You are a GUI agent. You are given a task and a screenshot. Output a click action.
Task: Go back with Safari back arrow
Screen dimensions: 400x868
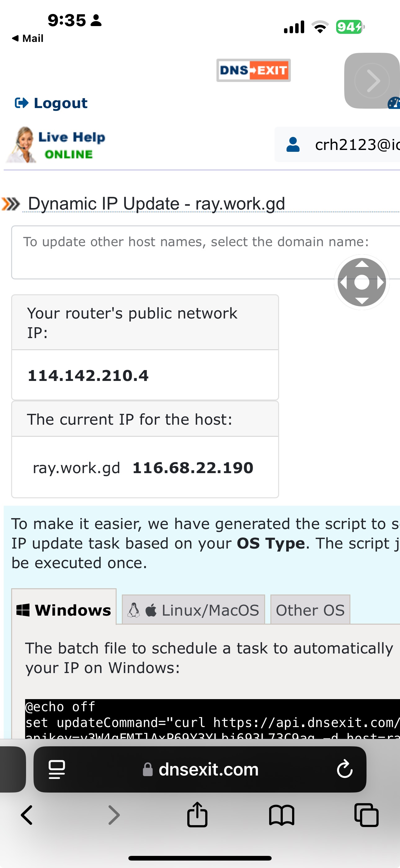click(27, 815)
